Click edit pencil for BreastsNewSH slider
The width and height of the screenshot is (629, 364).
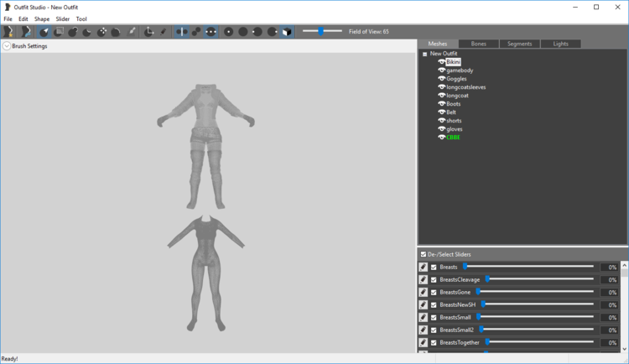coord(424,304)
